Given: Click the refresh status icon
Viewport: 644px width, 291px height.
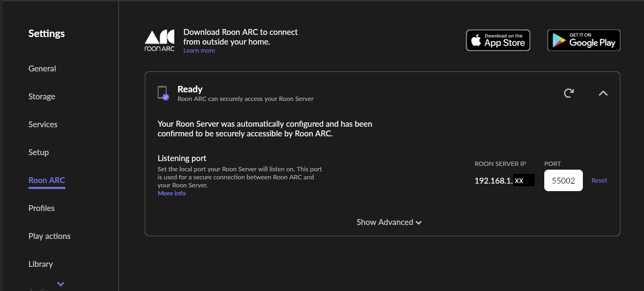Looking at the screenshot, I should click(x=569, y=93).
